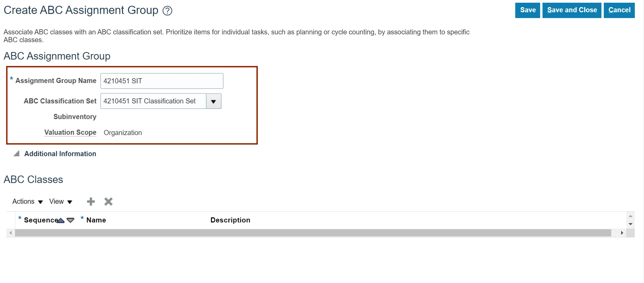
Task: Click the Sequence column header
Action: (x=41, y=220)
